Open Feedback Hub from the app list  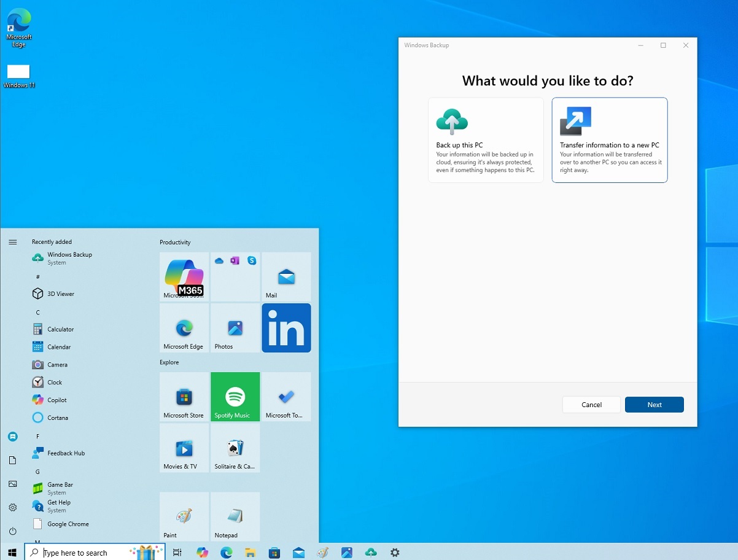pyautogui.click(x=64, y=453)
